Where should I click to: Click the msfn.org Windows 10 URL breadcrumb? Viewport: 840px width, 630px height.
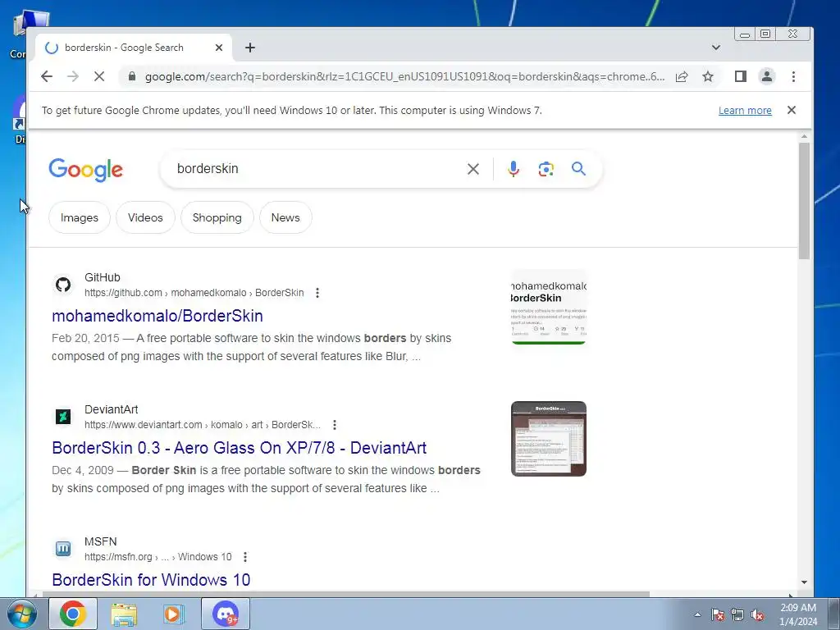pyautogui.click(x=158, y=557)
